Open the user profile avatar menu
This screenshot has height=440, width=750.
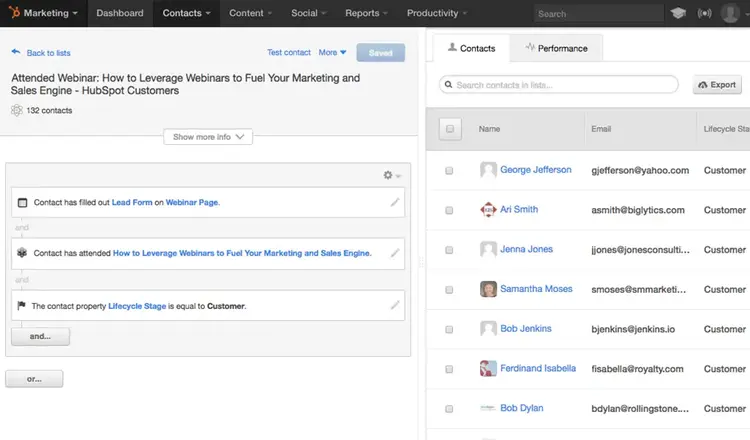coord(730,13)
